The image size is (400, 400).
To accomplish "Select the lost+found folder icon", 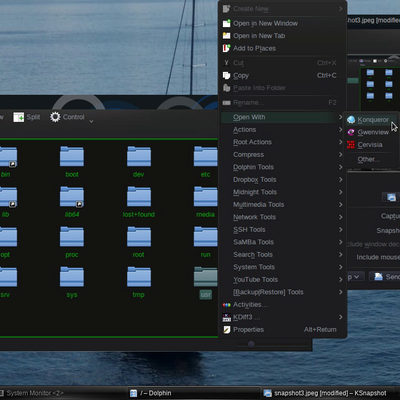I will (x=139, y=196).
